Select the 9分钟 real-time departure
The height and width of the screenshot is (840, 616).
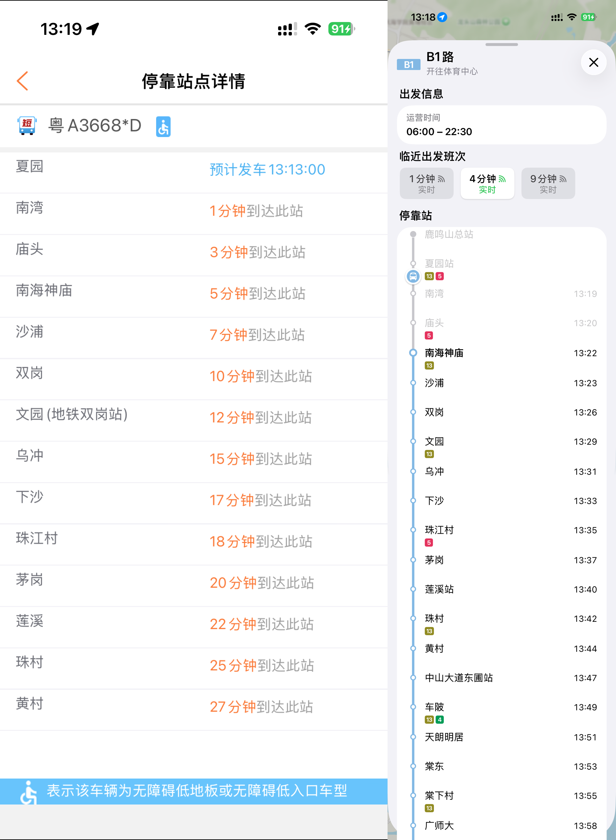[548, 183]
